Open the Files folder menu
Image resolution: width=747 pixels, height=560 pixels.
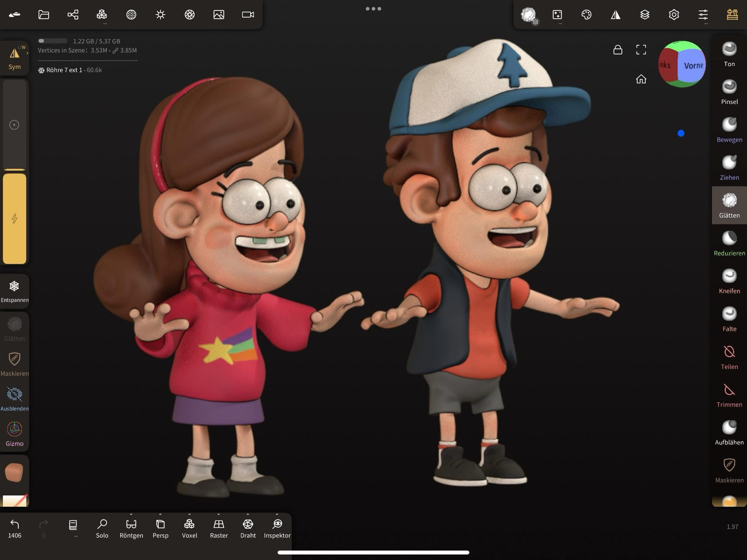click(44, 15)
